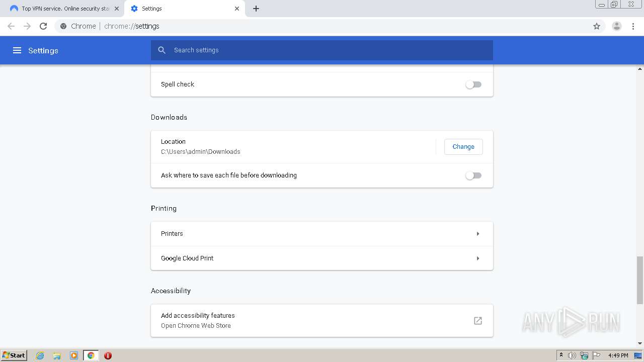Click the Open Chrome Web Store text
Viewport: 644px width, 362px height.
196,326
